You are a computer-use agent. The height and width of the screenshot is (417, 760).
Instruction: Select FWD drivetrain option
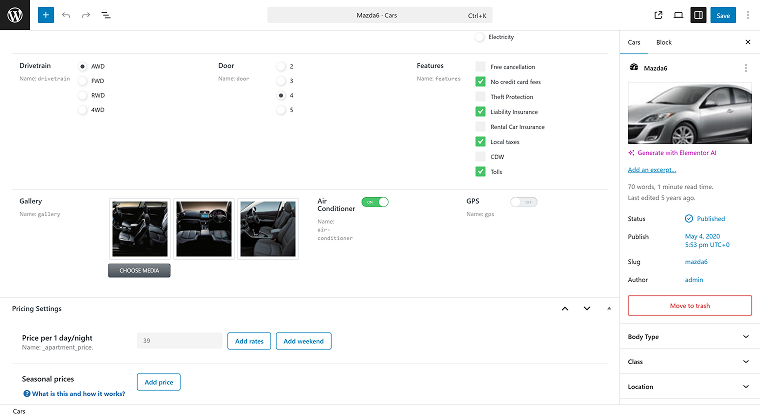coord(82,81)
